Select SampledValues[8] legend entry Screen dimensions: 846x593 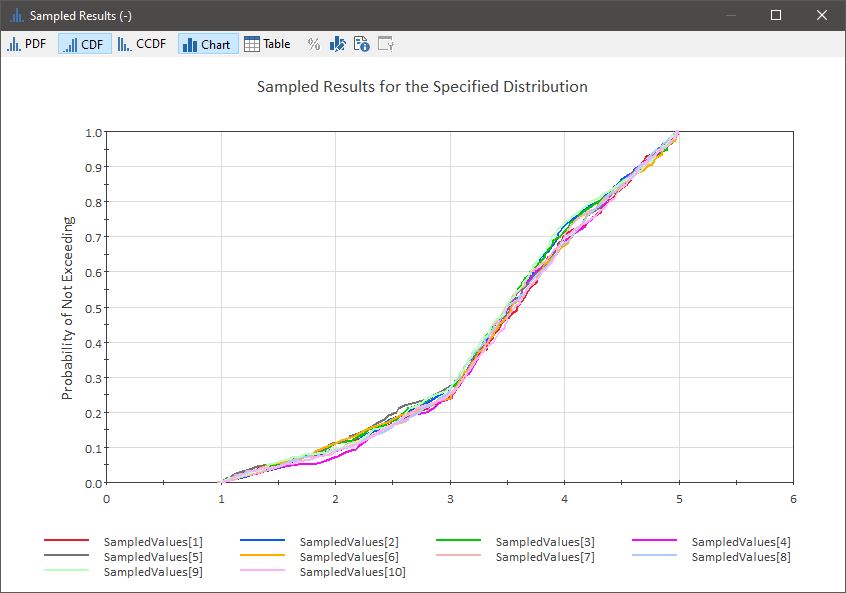(741, 557)
